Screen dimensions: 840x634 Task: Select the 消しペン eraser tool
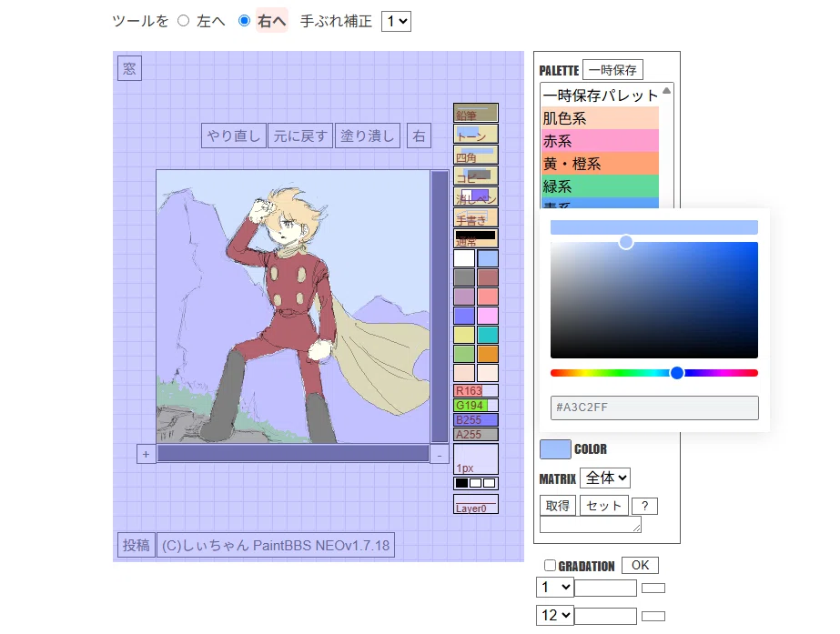point(476,196)
